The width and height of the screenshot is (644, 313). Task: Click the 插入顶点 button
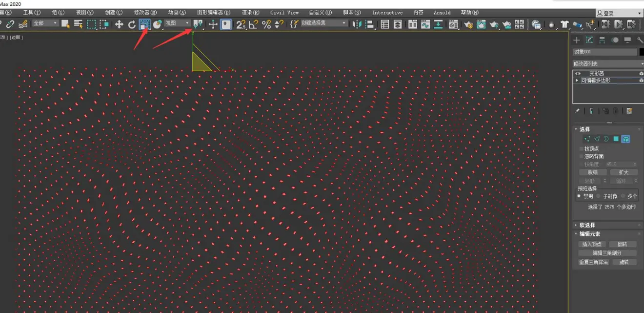[x=592, y=244]
